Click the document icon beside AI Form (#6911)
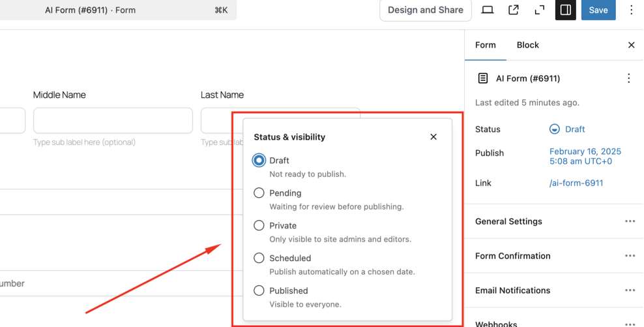644x327 pixels. [x=483, y=78]
